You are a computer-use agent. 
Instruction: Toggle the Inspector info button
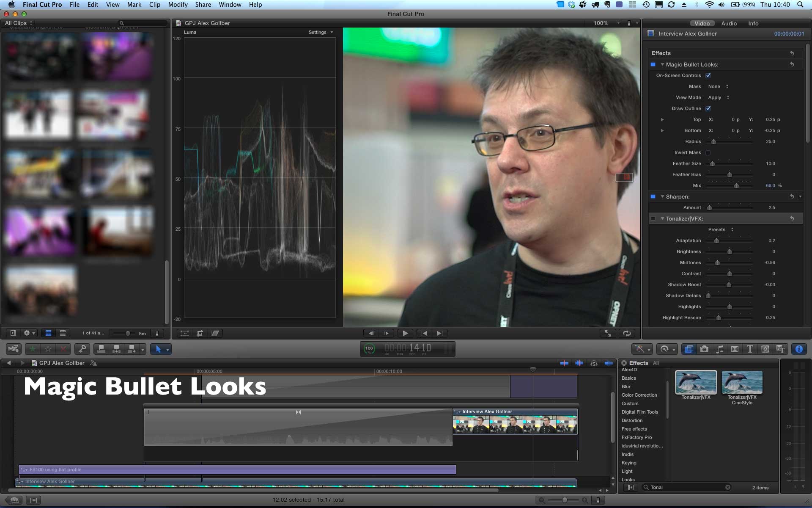click(x=799, y=349)
